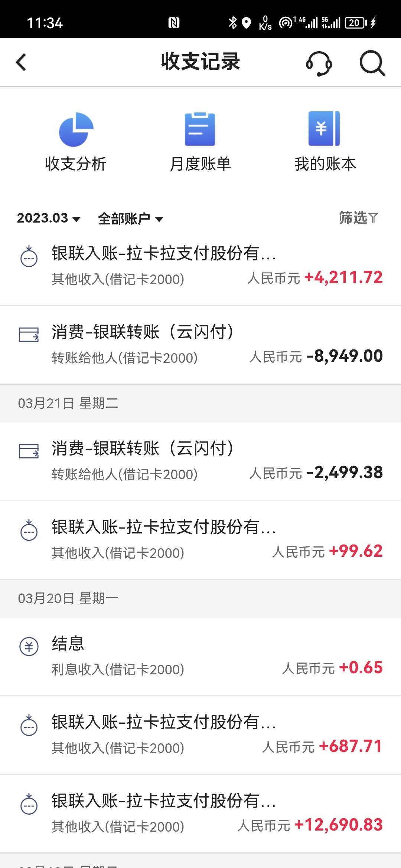This screenshot has width=401, height=868.
Task: Tap the 03月21日 星期二 date header
Action: 200,403
